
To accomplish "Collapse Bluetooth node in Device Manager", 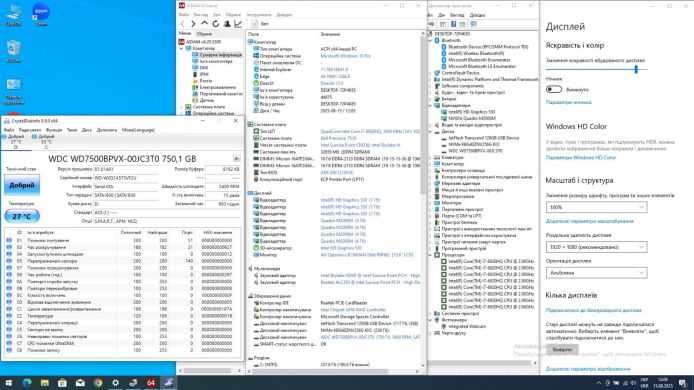I will coord(430,40).
